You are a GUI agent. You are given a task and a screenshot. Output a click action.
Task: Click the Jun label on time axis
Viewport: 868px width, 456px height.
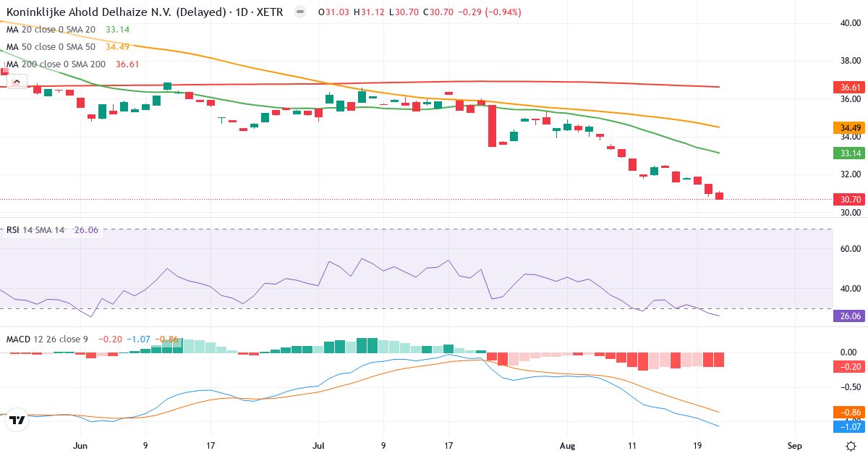click(x=81, y=446)
